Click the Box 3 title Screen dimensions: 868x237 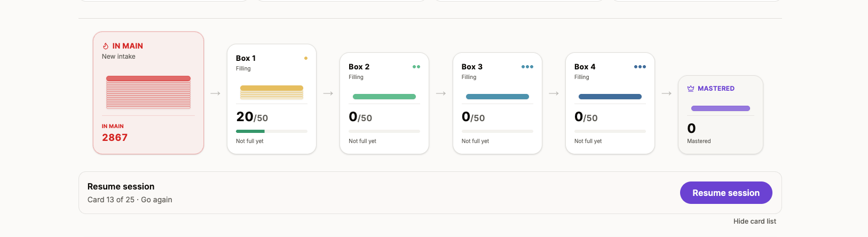tap(472, 67)
